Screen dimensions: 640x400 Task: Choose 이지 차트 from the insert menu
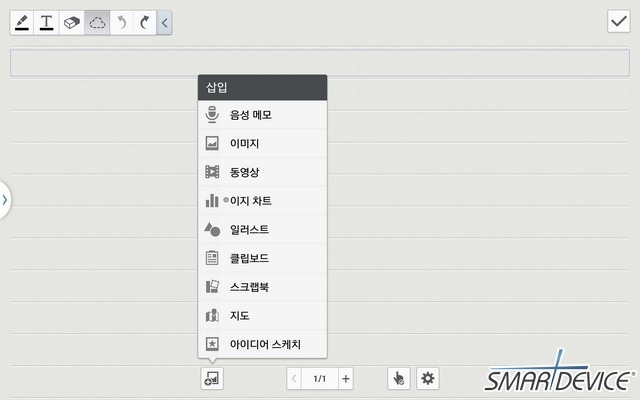pos(262,200)
